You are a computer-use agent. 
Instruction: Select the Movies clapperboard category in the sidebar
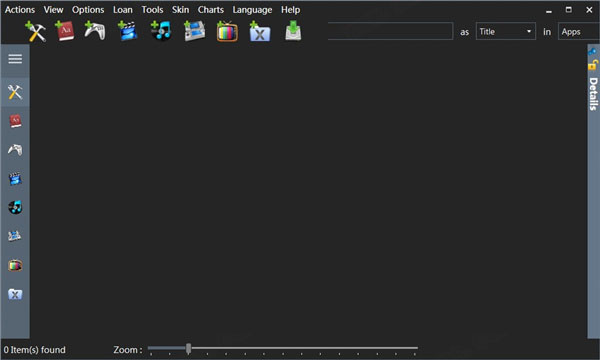pos(15,179)
